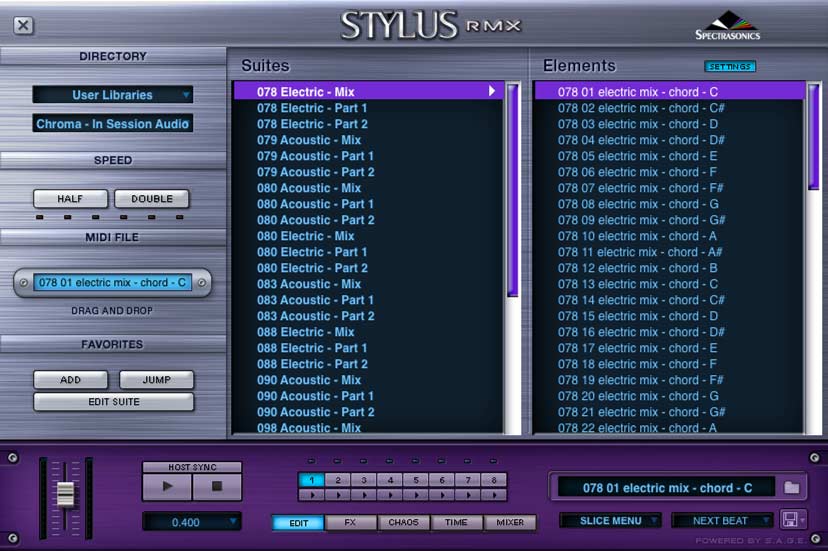Stop playback with the stop button
Viewport: 828px width, 551px height.
pyautogui.click(x=217, y=487)
